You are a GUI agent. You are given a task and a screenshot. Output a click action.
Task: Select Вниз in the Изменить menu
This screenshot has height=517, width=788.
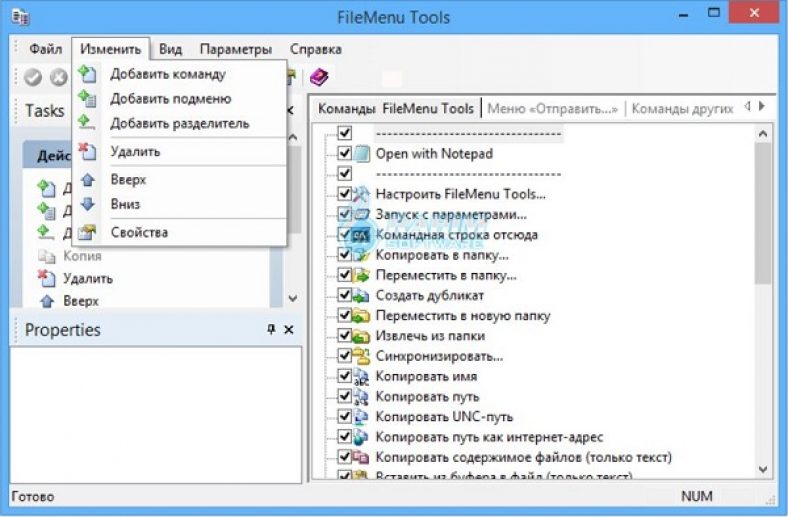(180, 204)
